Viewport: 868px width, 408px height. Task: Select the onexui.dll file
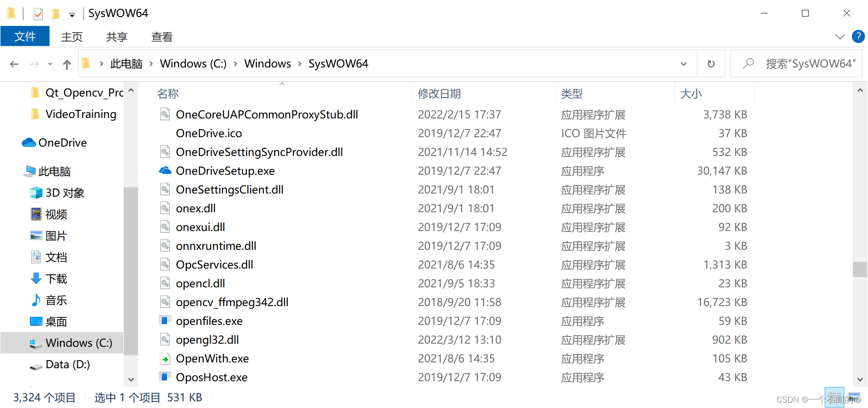[200, 227]
